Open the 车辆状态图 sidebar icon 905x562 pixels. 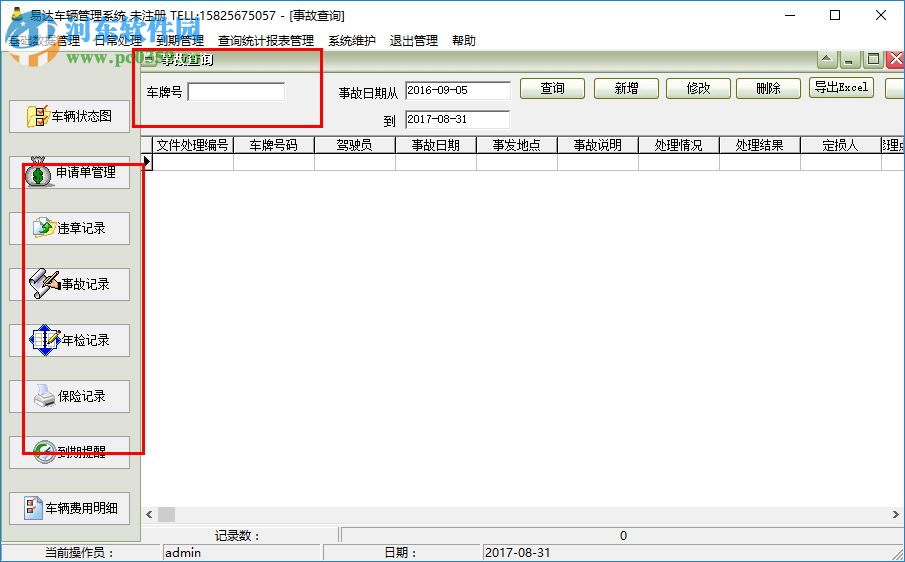click(x=39, y=117)
